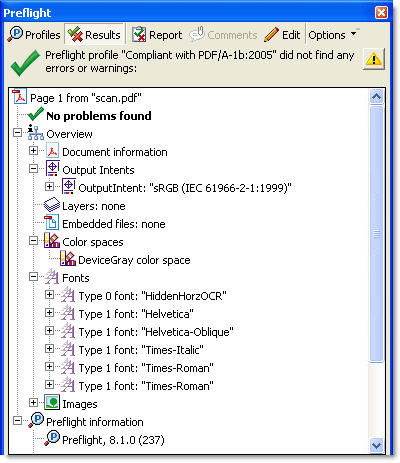Click the Layers stack icon
400x463 pixels.
(52, 205)
